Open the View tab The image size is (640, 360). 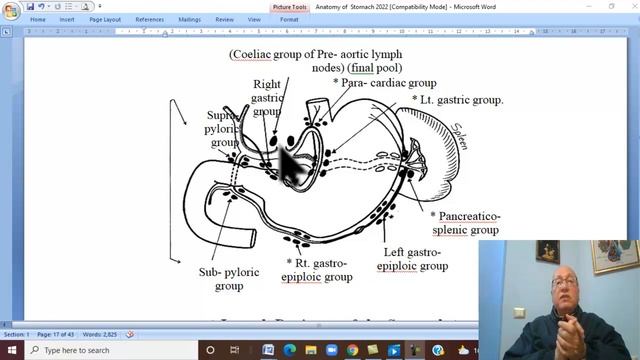pos(254,20)
